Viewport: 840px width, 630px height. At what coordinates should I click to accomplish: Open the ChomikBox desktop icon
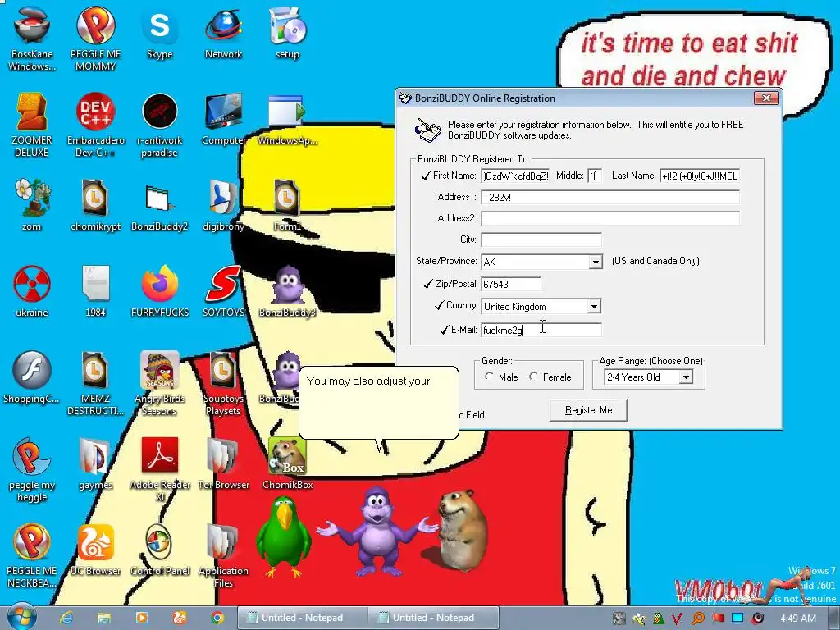[287, 463]
